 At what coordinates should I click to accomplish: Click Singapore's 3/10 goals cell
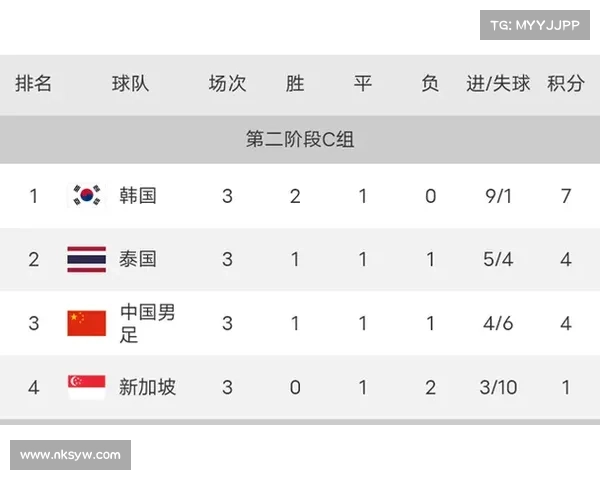[x=498, y=387]
